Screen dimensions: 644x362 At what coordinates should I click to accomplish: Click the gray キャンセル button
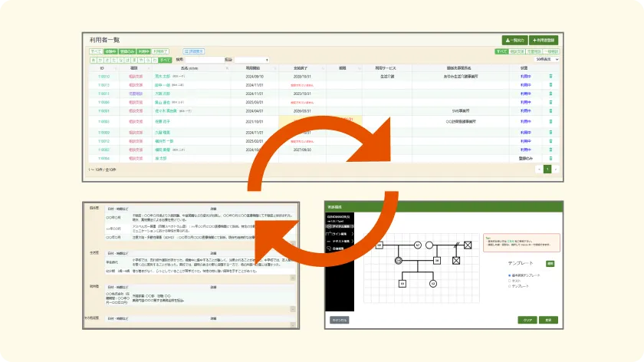coord(339,318)
